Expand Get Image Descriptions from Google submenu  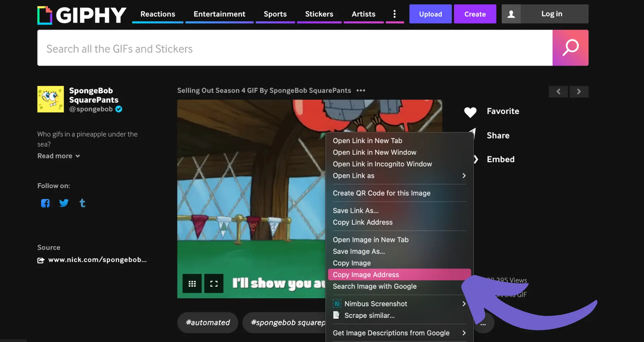[464, 333]
